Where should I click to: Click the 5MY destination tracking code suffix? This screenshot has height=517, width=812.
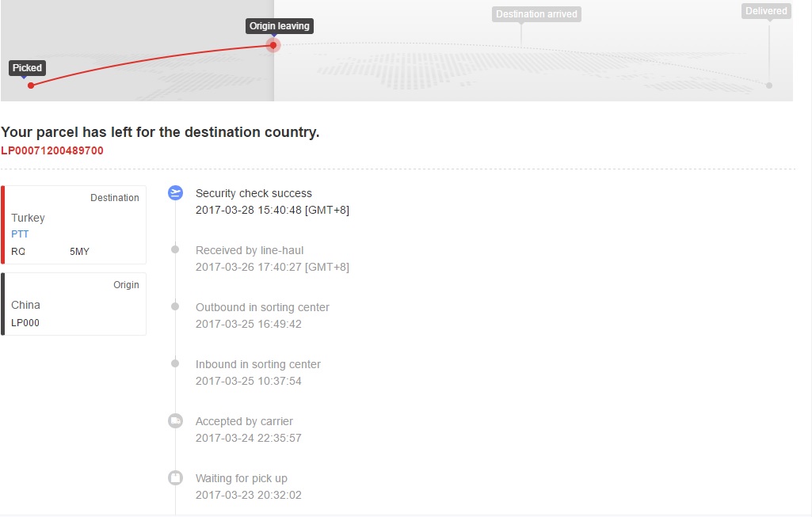[80, 252]
